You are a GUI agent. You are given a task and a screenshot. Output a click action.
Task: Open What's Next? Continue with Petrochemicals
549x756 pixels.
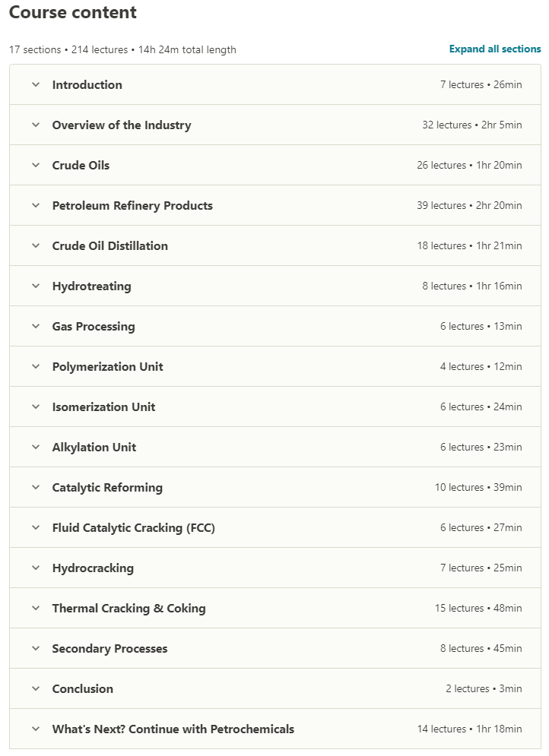(173, 729)
